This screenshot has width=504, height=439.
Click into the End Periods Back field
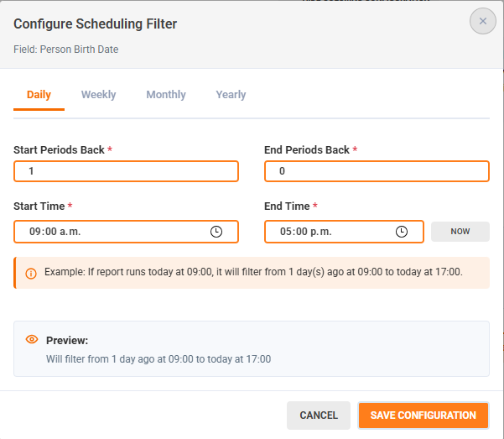pos(377,171)
